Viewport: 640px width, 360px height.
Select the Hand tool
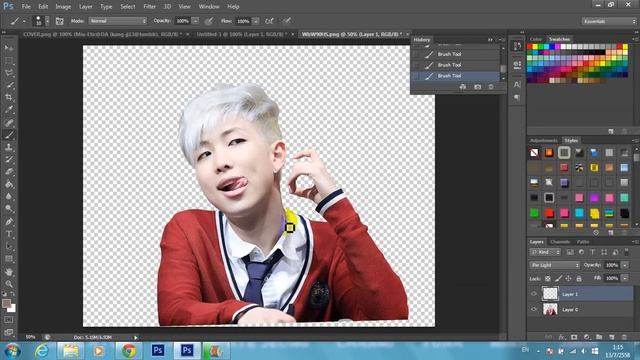pyautogui.click(x=9, y=272)
